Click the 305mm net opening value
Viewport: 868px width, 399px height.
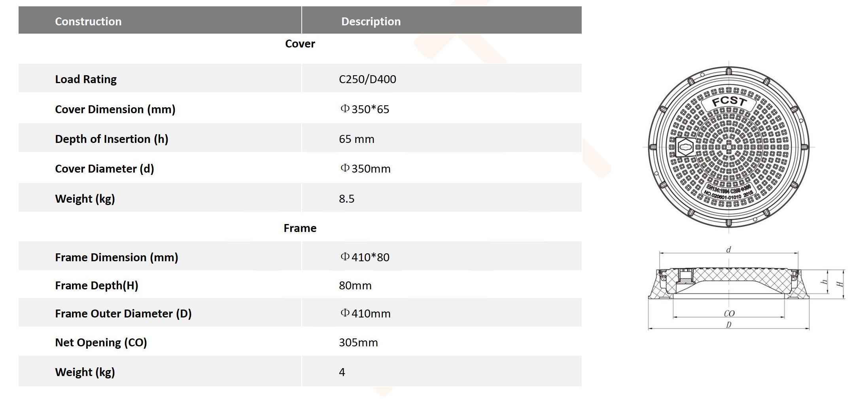[358, 342]
